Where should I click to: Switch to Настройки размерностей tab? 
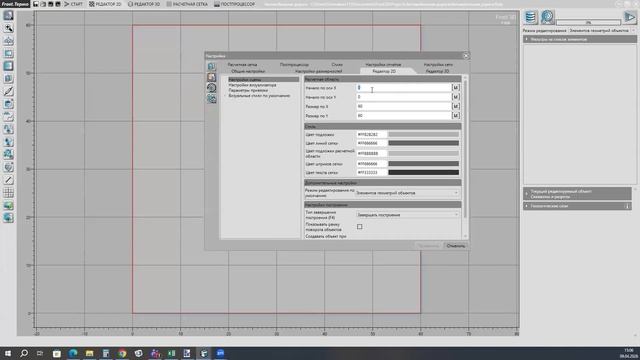coord(318,71)
